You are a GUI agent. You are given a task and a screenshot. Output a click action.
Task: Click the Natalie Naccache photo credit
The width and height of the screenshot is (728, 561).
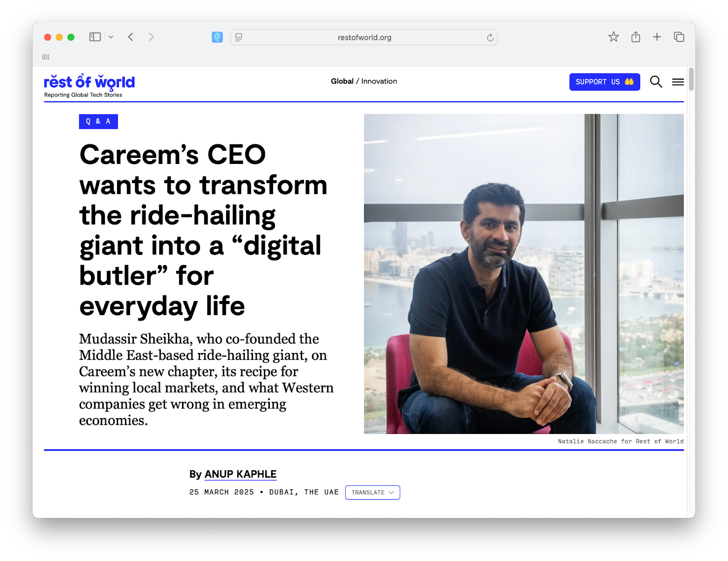tap(621, 441)
